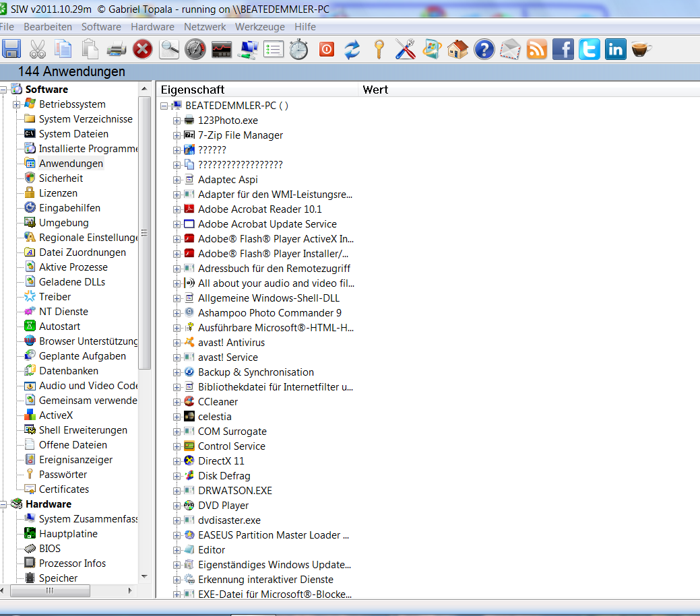The image size is (700, 616).
Task: Select Autostart in the left tree
Action: tap(59, 327)
